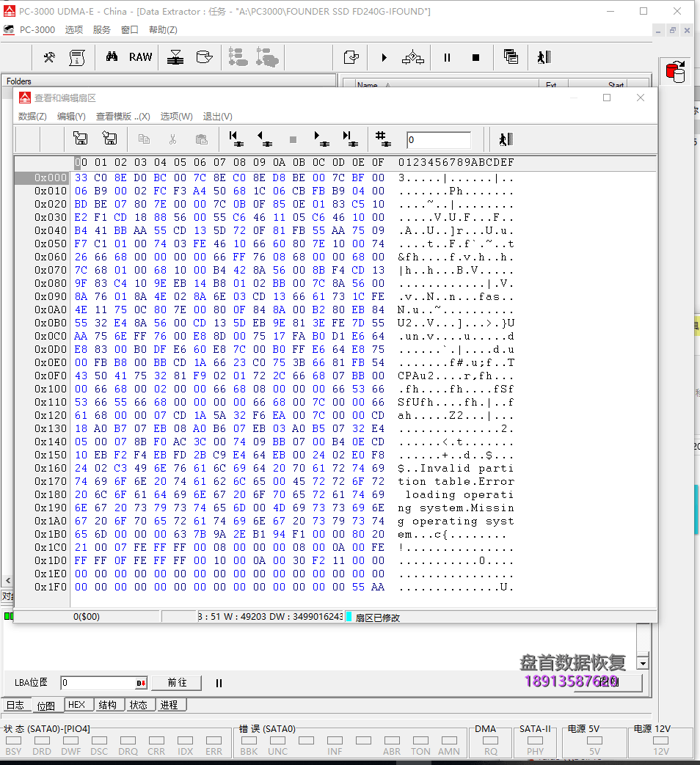Image resolution: width=700 pixels, height=765 pixels.
Task: Click the task document icon in main toolbar
Action: pyautogui.click(x=351, y=57)
